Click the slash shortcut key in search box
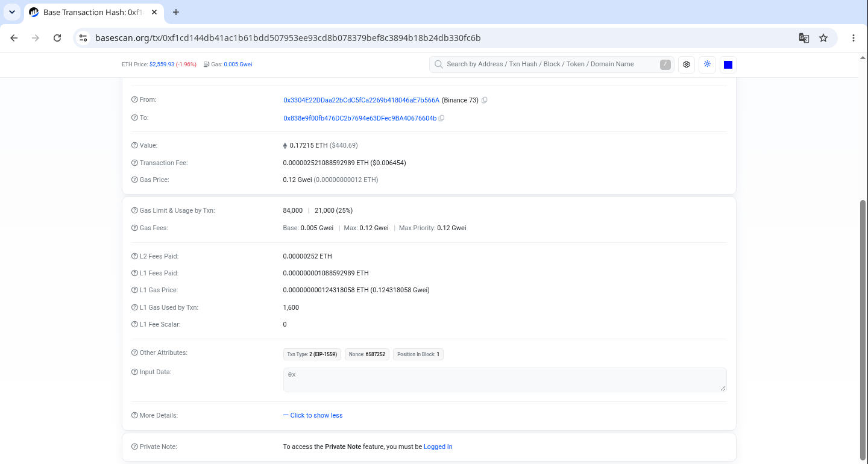This screenshot has width=868, height=464. (x=665, y=64)
